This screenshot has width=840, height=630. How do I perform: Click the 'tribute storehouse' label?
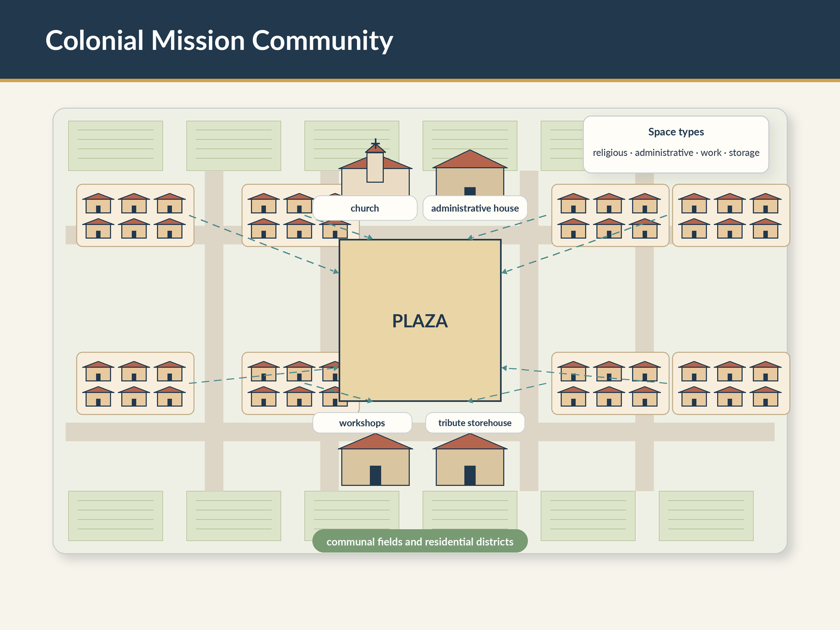pos(475,423)
